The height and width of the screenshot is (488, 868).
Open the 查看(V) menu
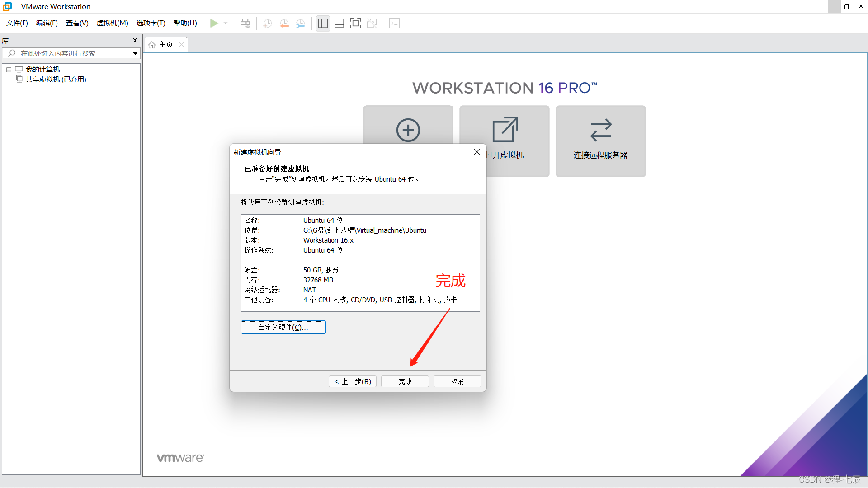point(77,23)
